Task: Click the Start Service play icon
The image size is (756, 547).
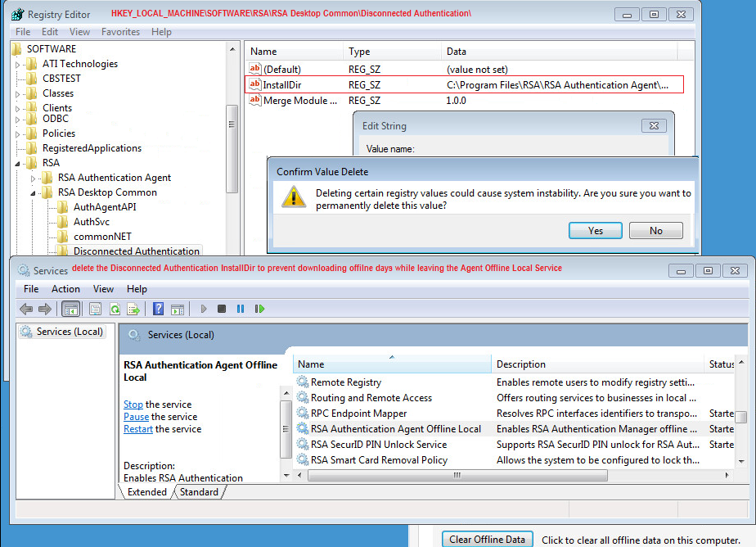Action: [x=204, y=309]
